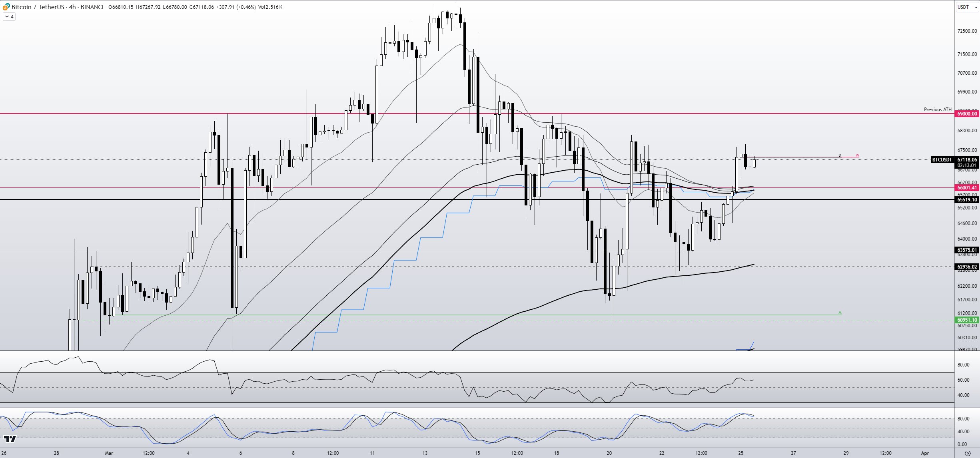Click the low value L66780.00
The height and width of the screenshot is (458, 980).
click(x=175, y=7)
